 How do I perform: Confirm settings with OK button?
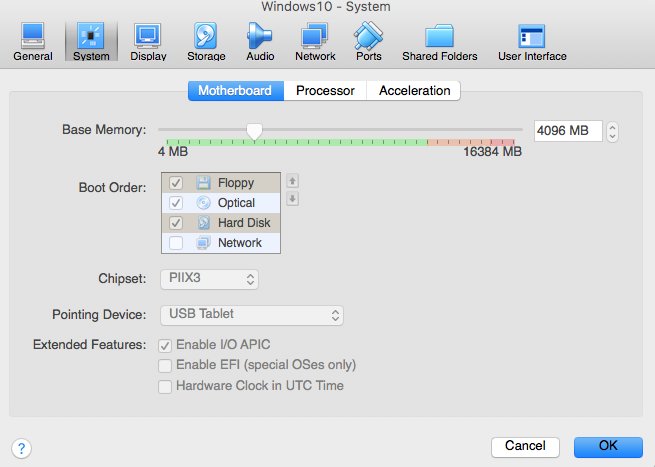click(608, 447)
